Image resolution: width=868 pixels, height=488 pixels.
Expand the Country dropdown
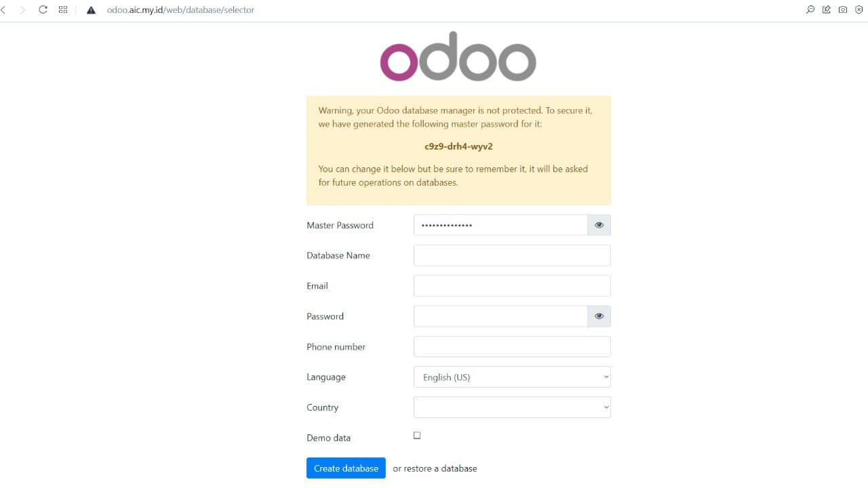[x=512, y=407]
